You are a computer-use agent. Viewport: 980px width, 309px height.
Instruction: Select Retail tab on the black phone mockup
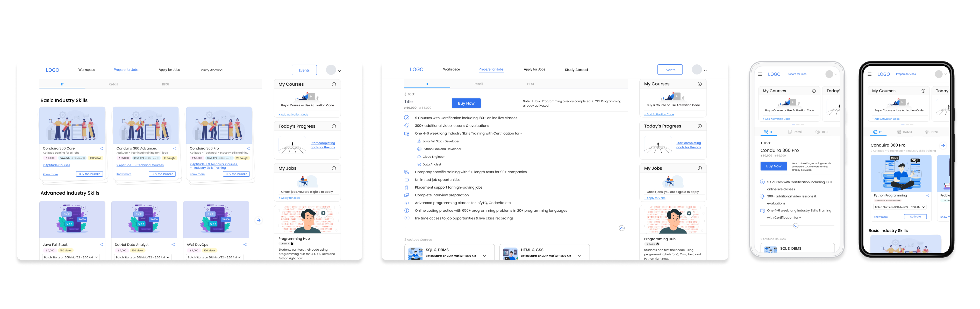pos(904,132)
